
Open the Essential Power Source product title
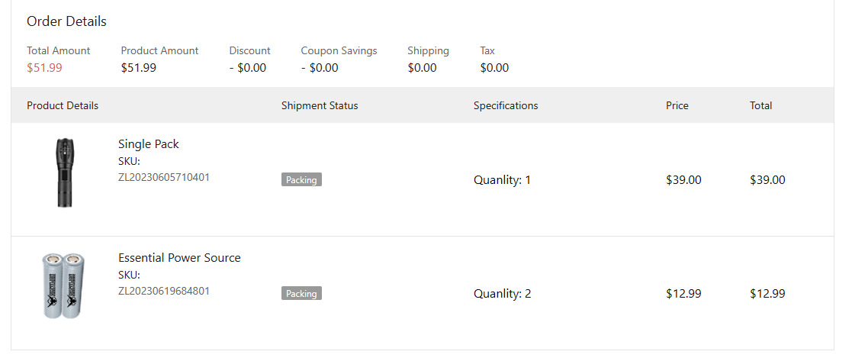click(x=179, y=258)
